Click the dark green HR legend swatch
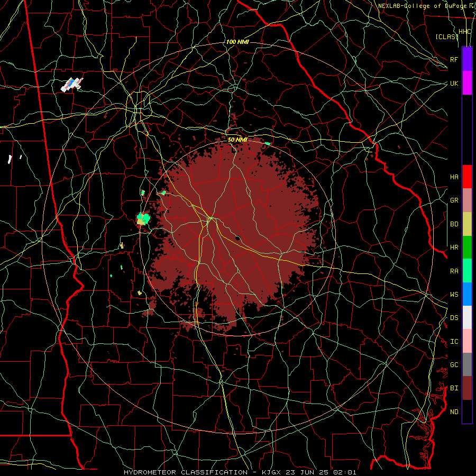The width and height of the screenshot is (476, 476). pyautogui.click(x=467, y=248)
